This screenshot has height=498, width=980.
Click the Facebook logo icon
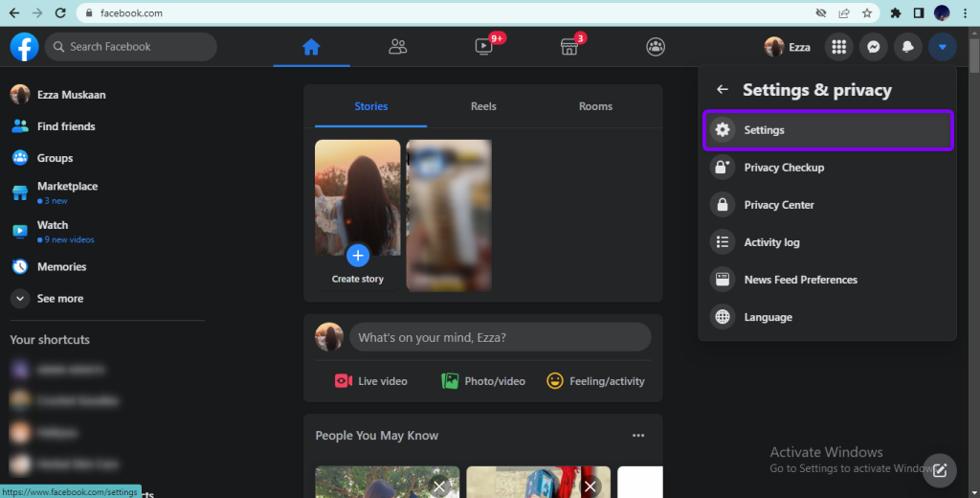[24, 46]
